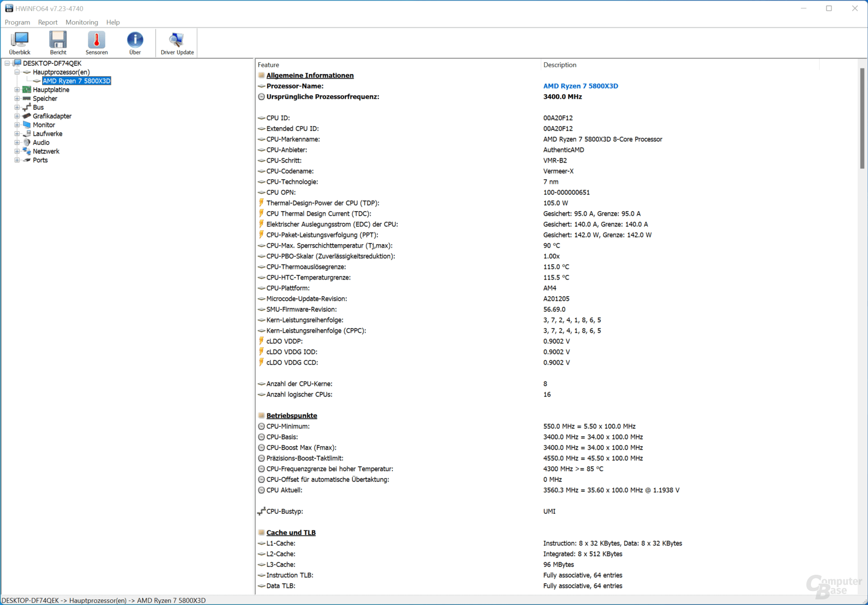This screenshot has height=605, width=868.
Task: Click the blue AMD Ryzen 7 5800X3D description
Action: [x=581, y=86]
